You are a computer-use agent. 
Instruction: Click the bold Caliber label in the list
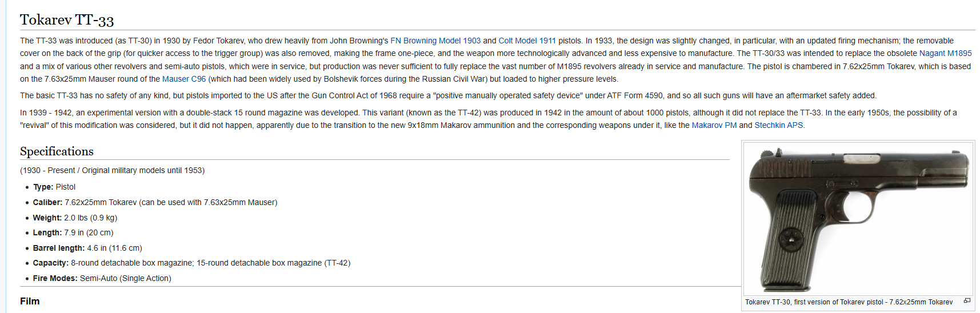[x=47, y=202]
